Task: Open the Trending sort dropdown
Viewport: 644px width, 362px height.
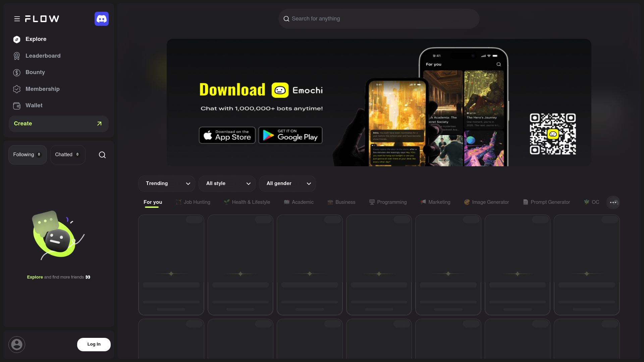Action: (167, 183)
